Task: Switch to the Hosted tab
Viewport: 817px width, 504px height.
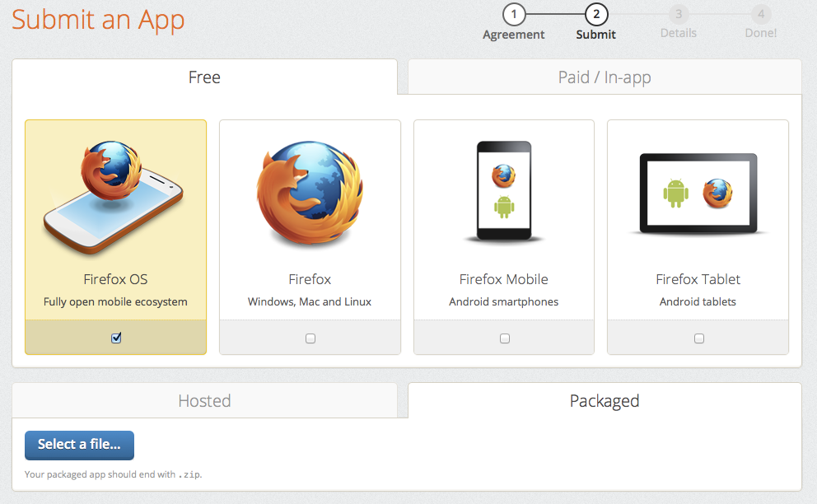Action: pyautogui.click(x=204, y=401)
